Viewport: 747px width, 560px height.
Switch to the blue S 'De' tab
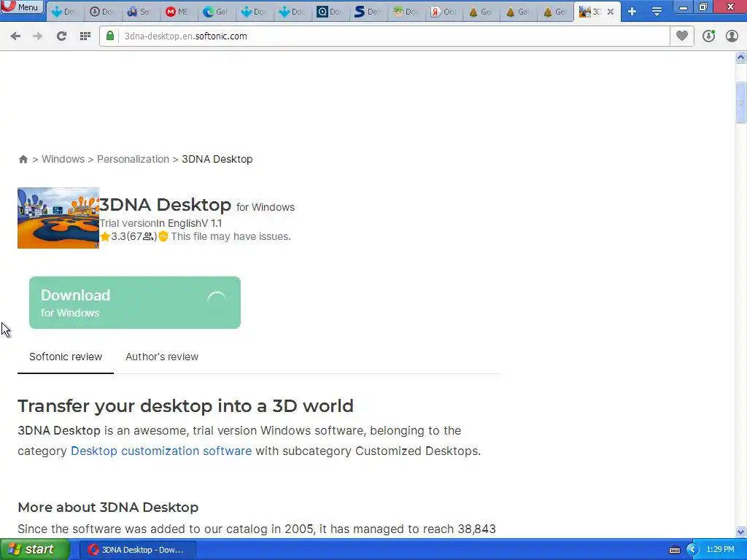coord(367,12)
